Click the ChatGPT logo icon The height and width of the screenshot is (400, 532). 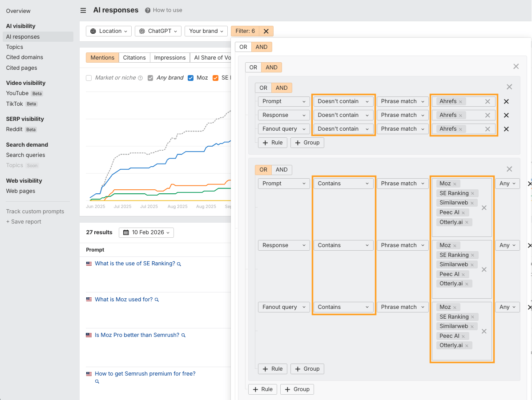pyautogui.click(x=141, y=31)
